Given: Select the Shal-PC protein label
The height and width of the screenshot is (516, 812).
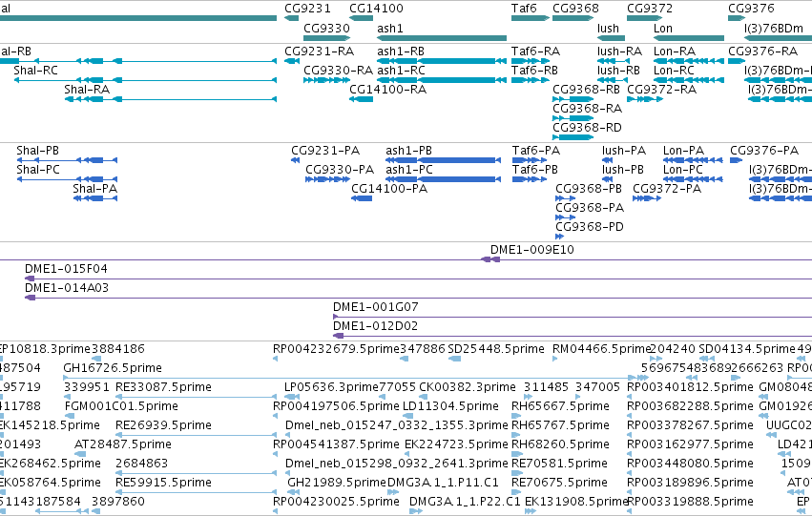Looking at the screenshot, I should click(38, 170).
